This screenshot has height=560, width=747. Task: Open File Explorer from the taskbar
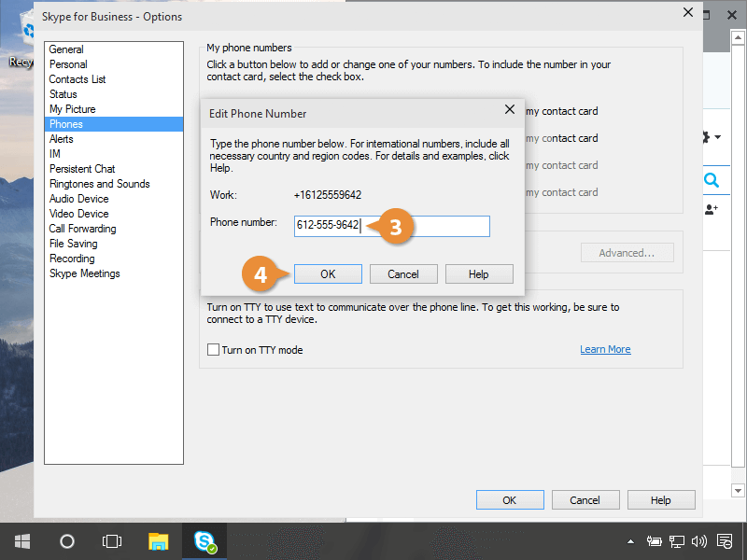(x=159, y=541)
